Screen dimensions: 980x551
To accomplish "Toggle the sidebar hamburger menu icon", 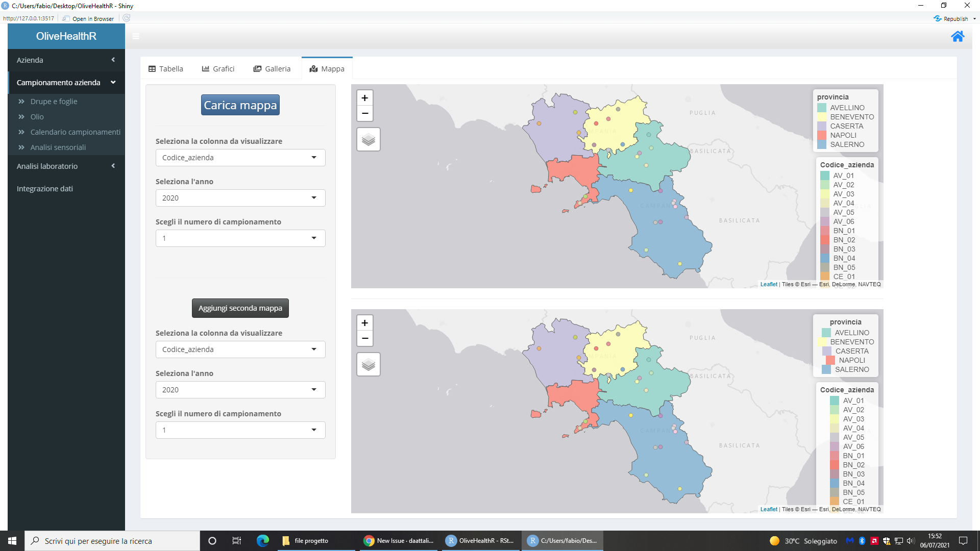I will (136, 36).
